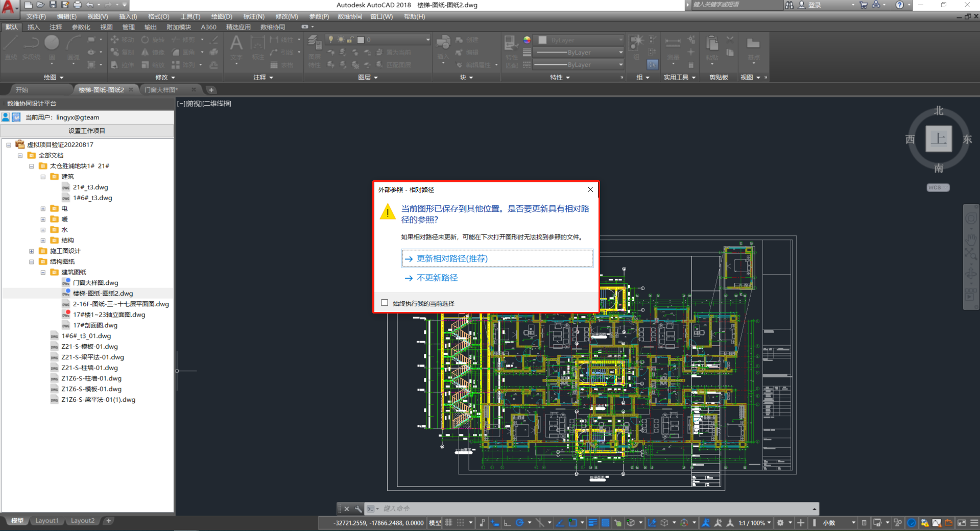This screenshot has width=980, height=531.
Task: Switch to the A360 ribbon tab
Action: click(208, 27)
